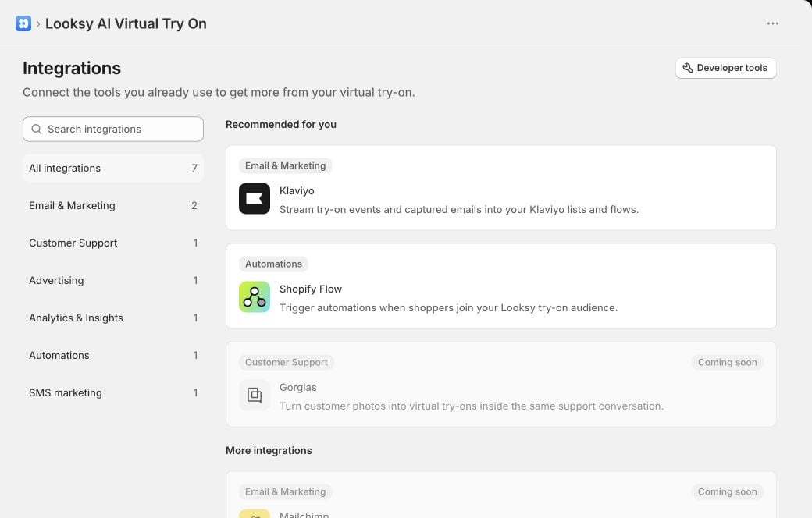Click the Shopify Flow description text
This screenshot has height=518, width=812.
pyautogui.click(x=448, y=308)
